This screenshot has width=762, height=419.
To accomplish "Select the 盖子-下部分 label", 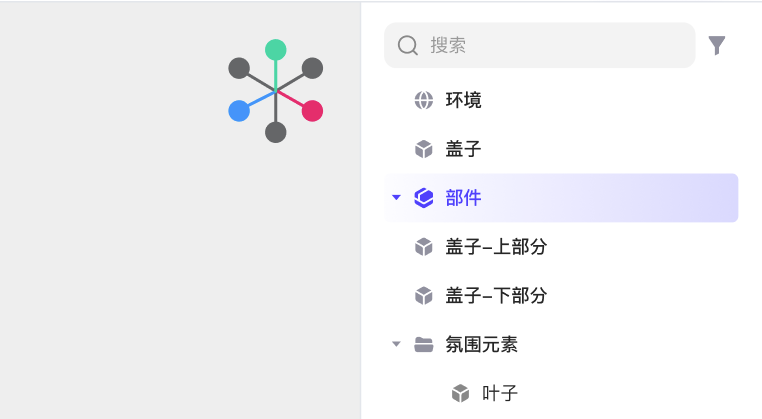I will (x=496, y=295).
